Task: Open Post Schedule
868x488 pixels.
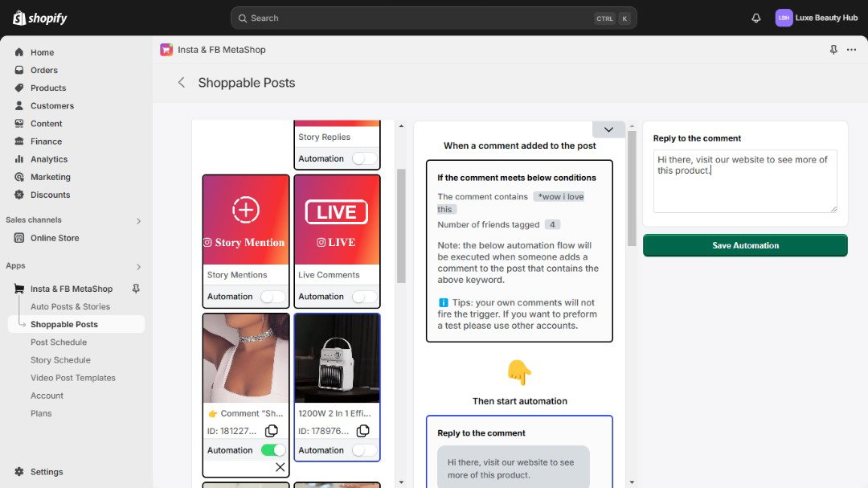Action: pos(59,342)
